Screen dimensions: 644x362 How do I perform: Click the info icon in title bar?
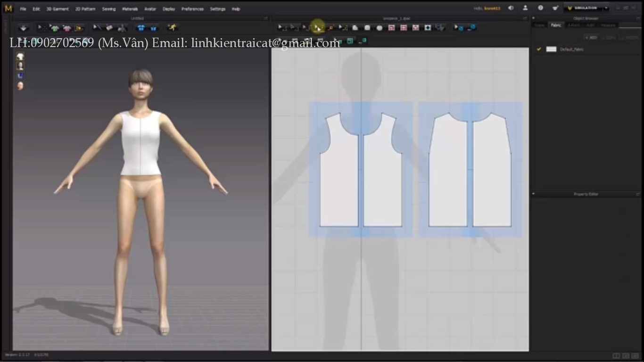[x=540, y=8]
